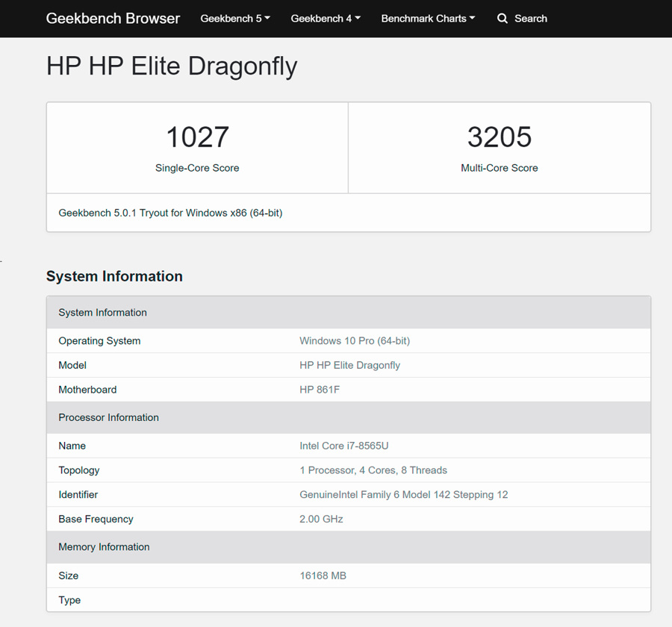Screen dimensions: 672x627
Task: Click the memory Size row label
Action: pyautogui.click(x=69, y=575)
